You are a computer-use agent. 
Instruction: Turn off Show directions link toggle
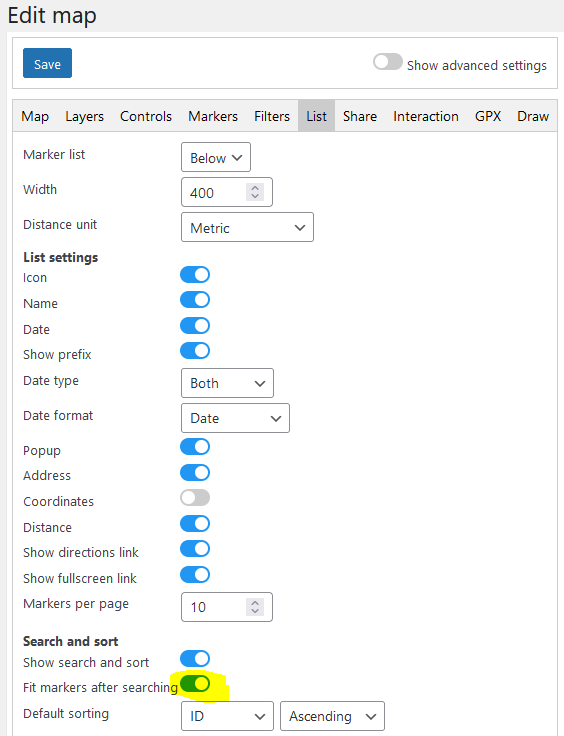click(195, 548)
